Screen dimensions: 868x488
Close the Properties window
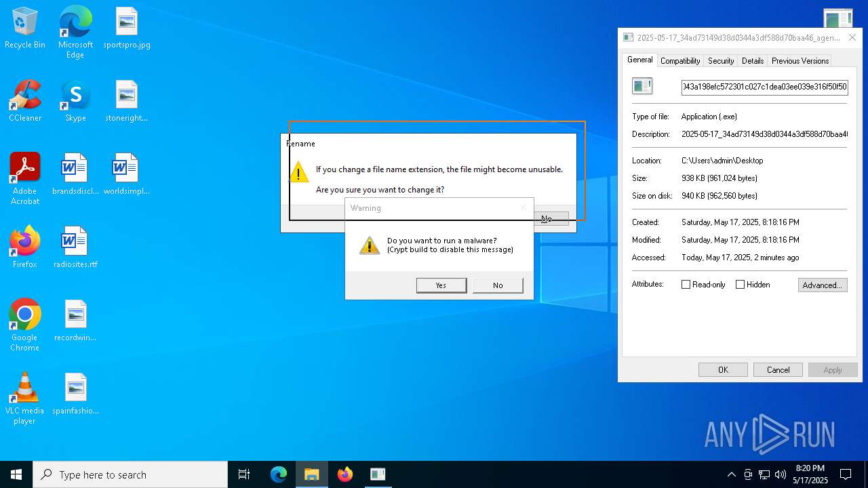pos(852,38)
